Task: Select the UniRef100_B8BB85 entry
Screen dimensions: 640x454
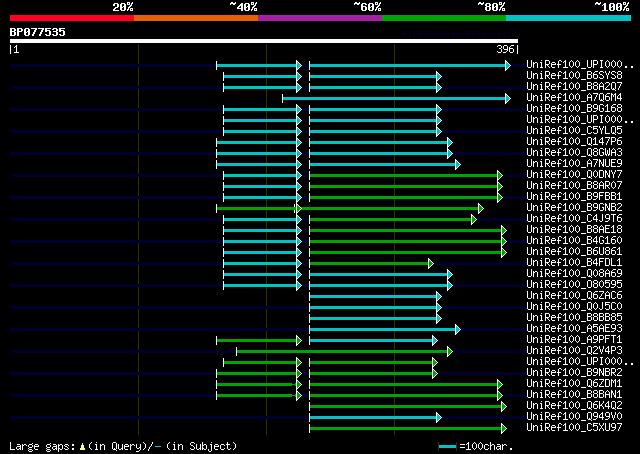Action: pyautogui.click(x=574, y=318)
